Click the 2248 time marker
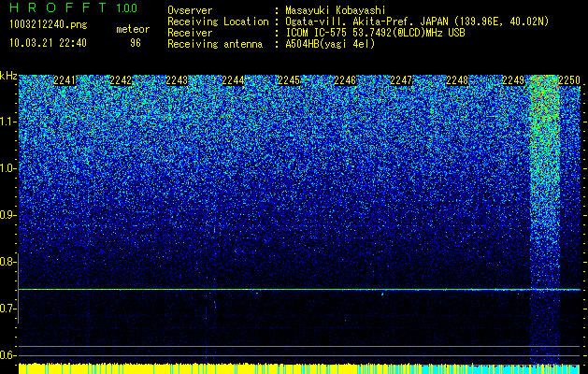Screen dimensions: 588x374 coord(457,80)
